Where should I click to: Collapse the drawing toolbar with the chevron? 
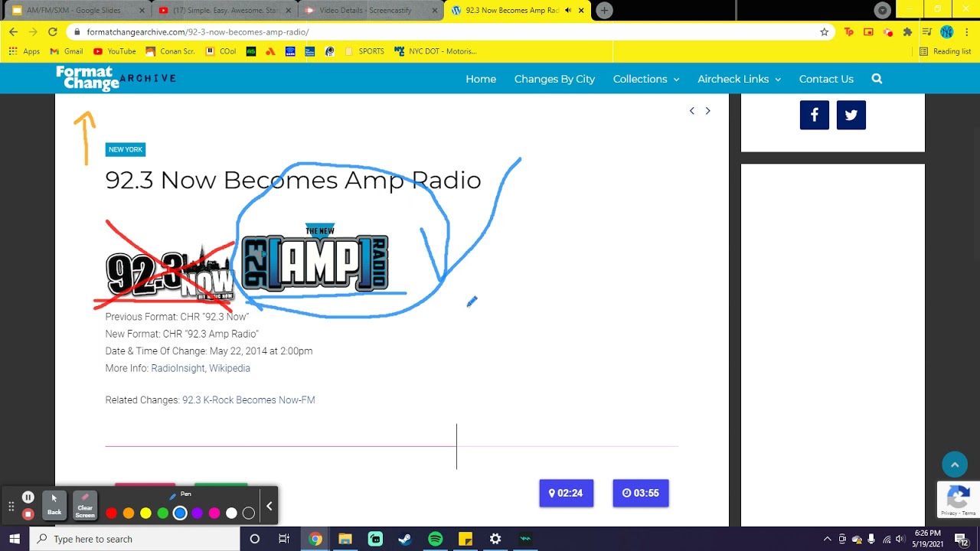click(269, 506)
